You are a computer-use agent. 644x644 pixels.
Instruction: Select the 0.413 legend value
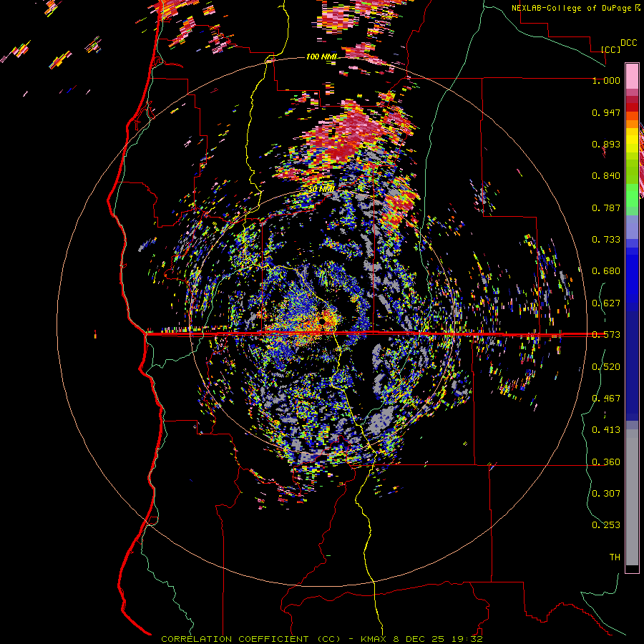[x=606, y=430]
